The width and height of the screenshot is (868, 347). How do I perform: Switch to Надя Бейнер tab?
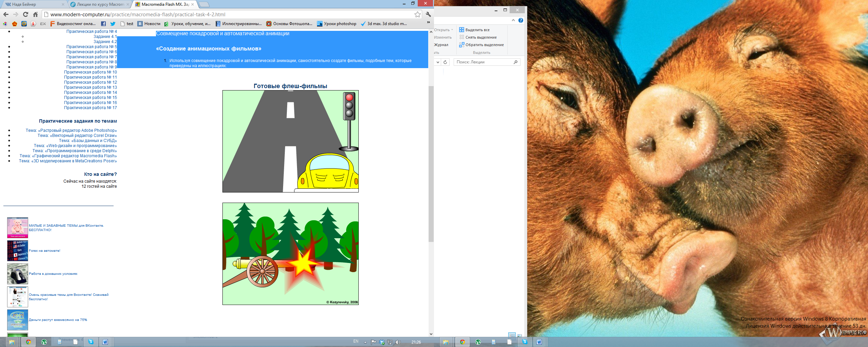pyautogui.click(x=33, y=4)
